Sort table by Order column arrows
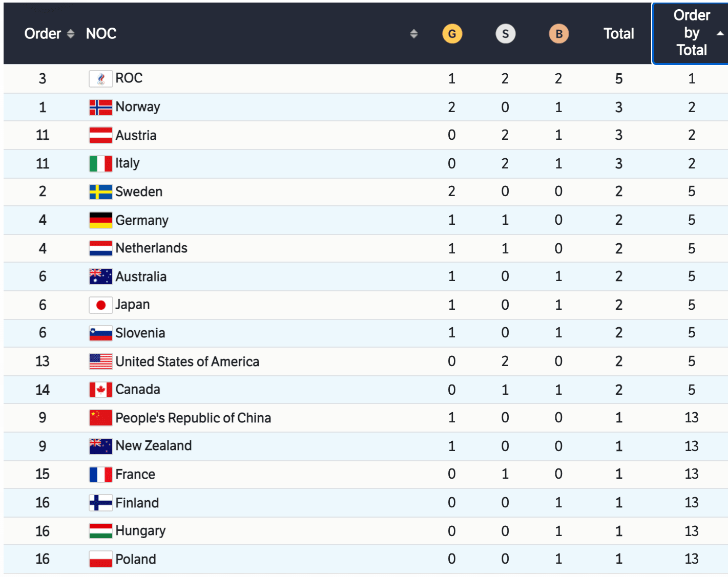 tap(71, 34)
